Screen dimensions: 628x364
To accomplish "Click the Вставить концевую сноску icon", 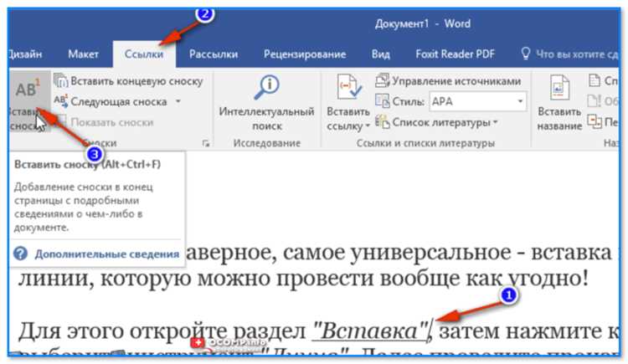I will coord(61,81).
